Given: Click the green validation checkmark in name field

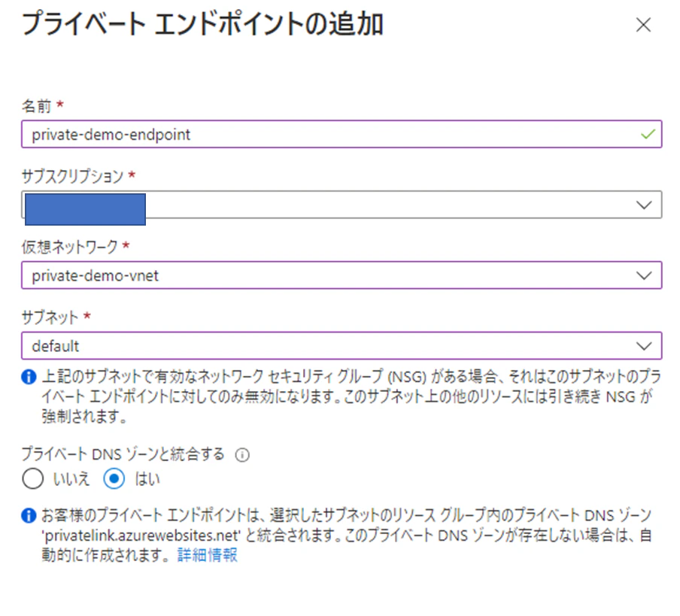Looking at the screenshot, I should [648, 135].
